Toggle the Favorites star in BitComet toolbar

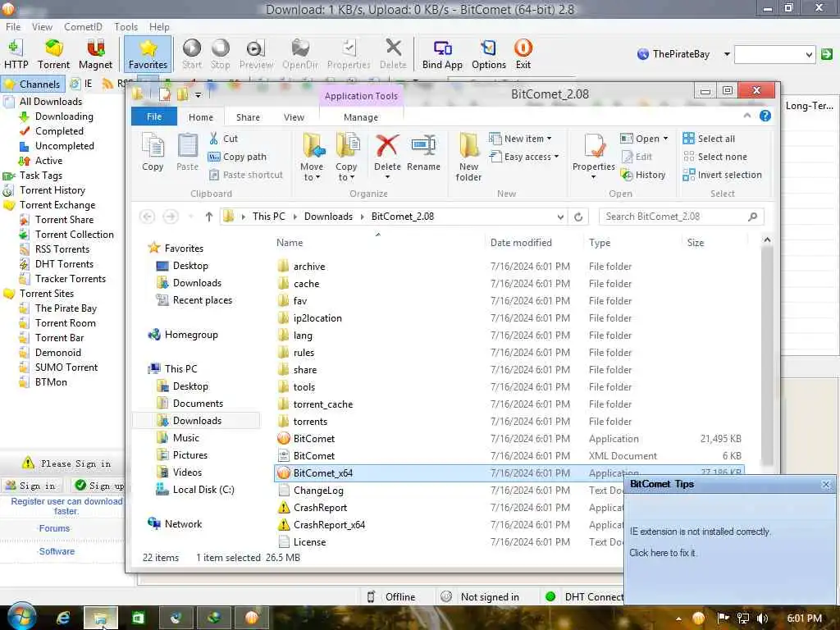148,53
